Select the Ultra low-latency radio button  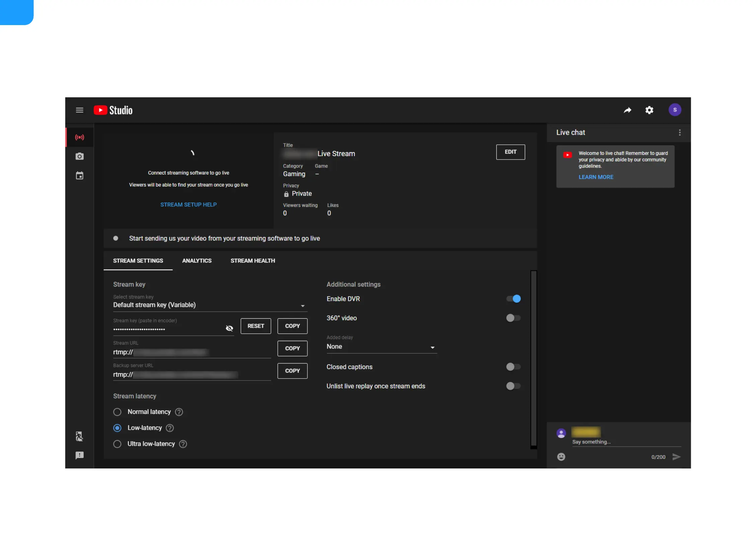(117, 444)
